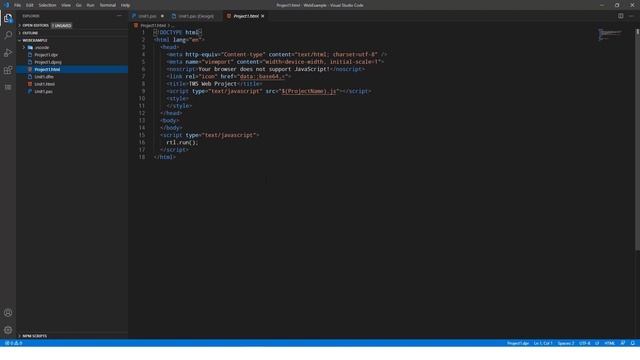This screenshot has height=360, width=640.
Task: Click Unit1.pas file icon in explorer
Action: coord(30,91)
